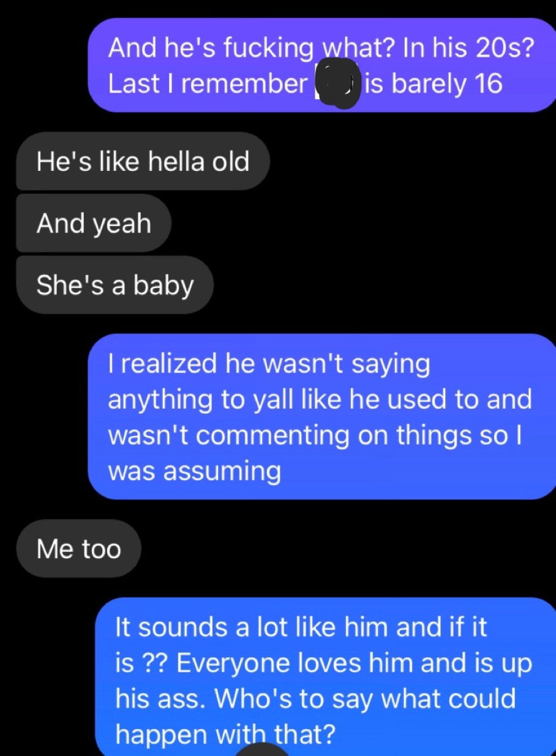Screen dimensions: 556x756
Task: Tap the black scribble hiding the name
Action: click(x=336, y=84)
